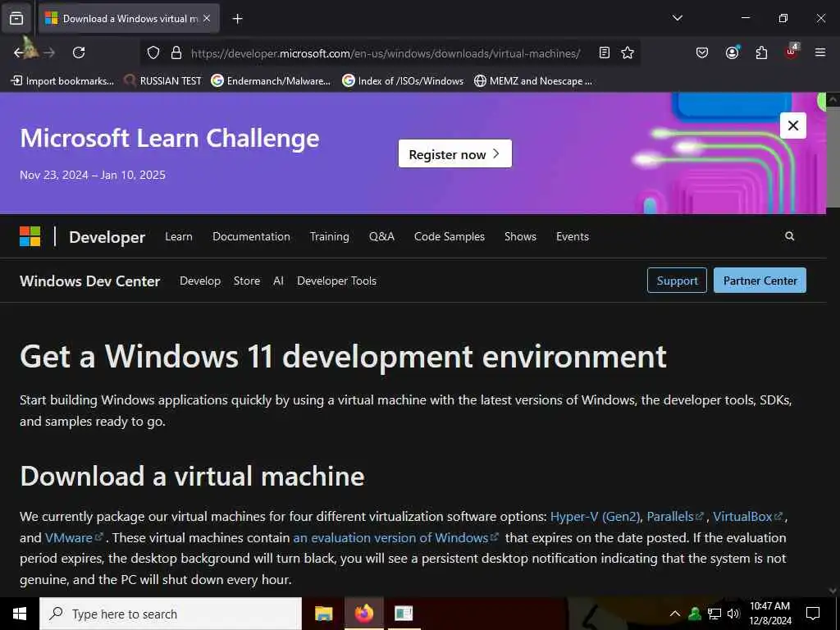Open MEMZ and Noescape bookmark

(533, 81)
